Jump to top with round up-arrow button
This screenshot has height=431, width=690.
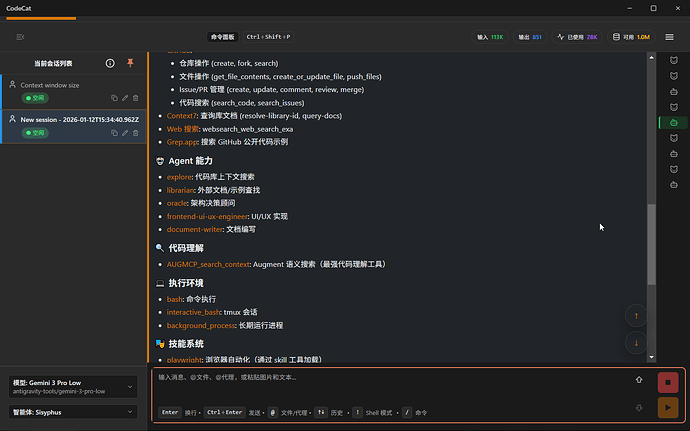636,316
